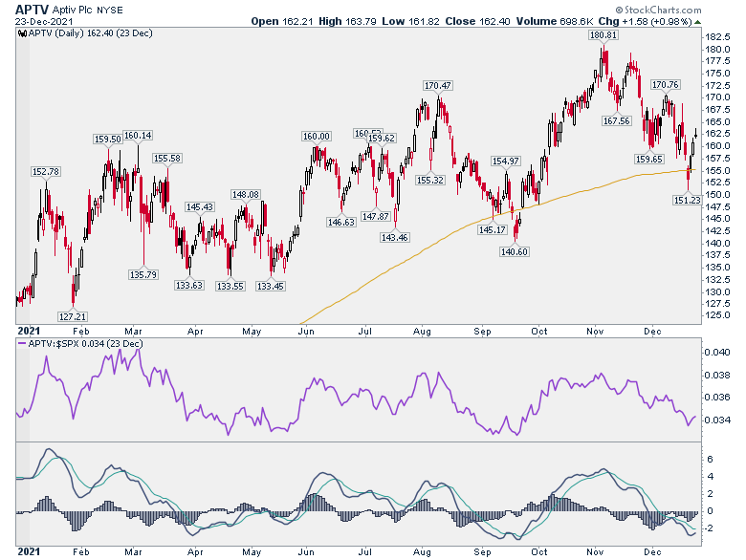The height and width of the screenshot is (560, 746).
Task: Click the 159.65 price label
Action: pyautogui.click(x=649, y=159)
